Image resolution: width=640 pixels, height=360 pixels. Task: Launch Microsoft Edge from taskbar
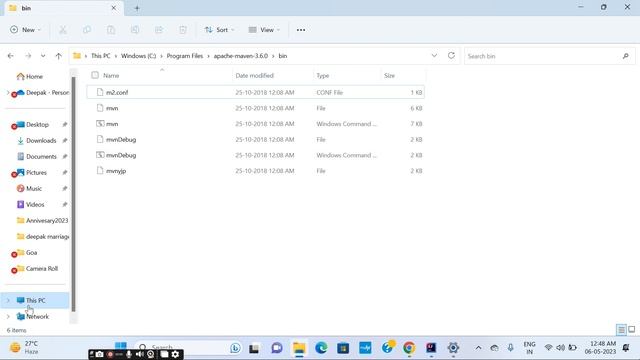coord(321,348)
